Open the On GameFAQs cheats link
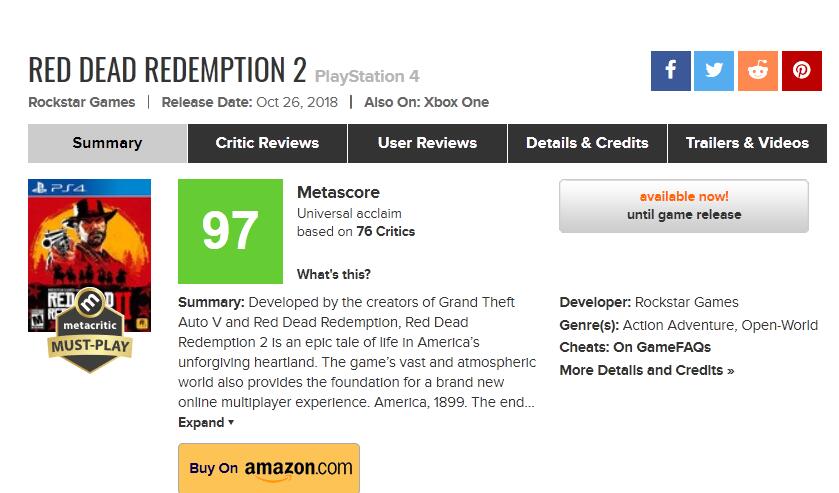 (x=662, y=348)
